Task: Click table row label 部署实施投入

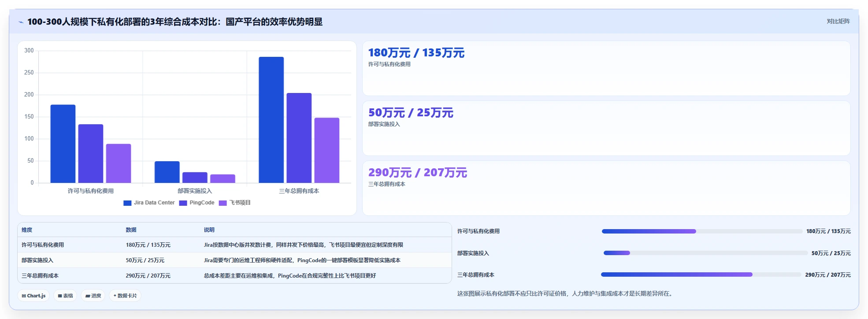Action: click(37, 260)
